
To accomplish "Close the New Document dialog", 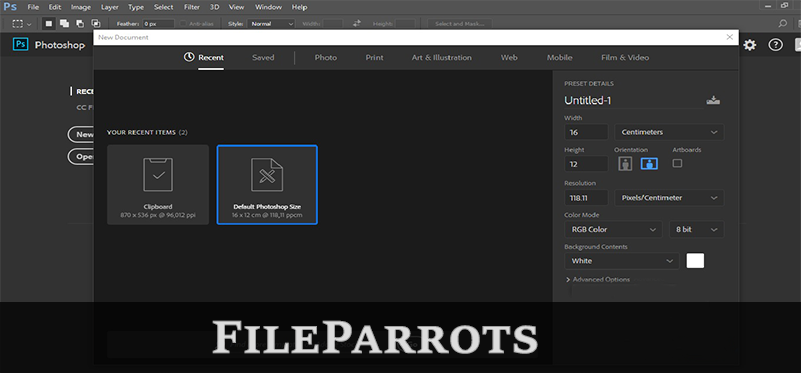I will pyautogui.click(x=730, y=37).
